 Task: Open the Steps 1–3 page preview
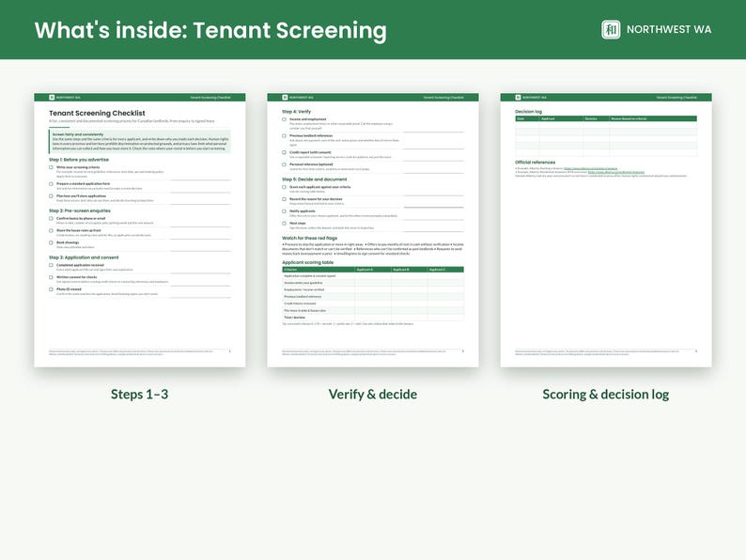(140, 230)
